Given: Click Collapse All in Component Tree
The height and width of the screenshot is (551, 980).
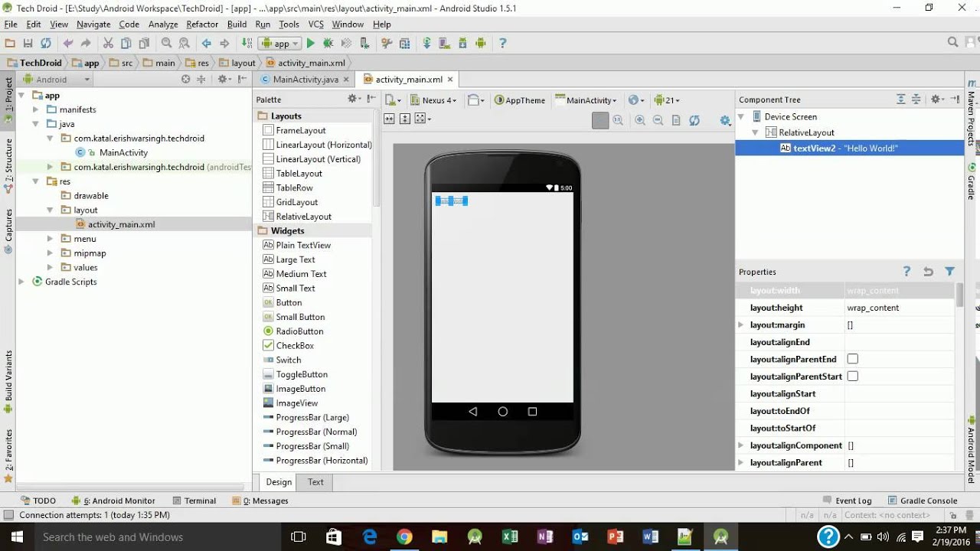Looking at the screenshot, I should pos(916,99).
